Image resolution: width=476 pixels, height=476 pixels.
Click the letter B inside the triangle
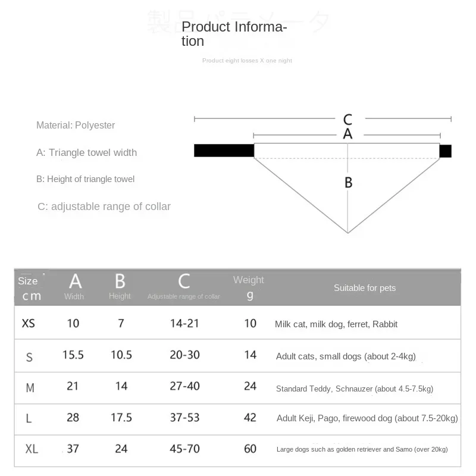(349, 183)
